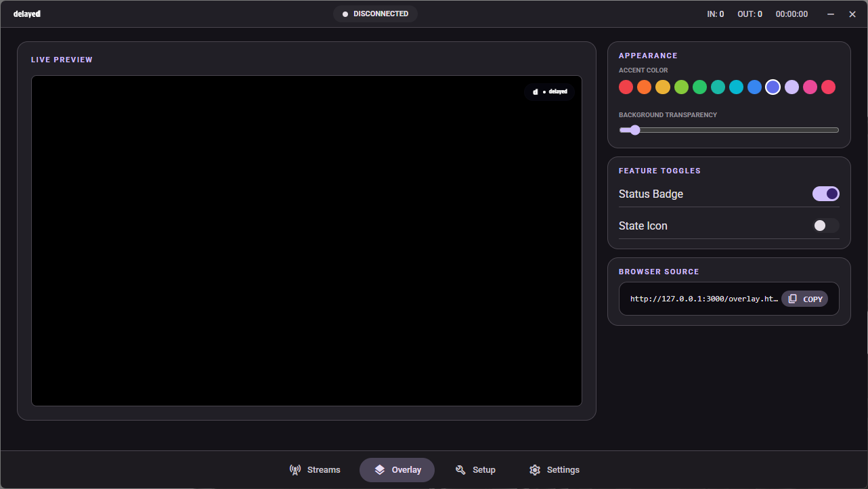Click the Status Badge label

(651, 194)
